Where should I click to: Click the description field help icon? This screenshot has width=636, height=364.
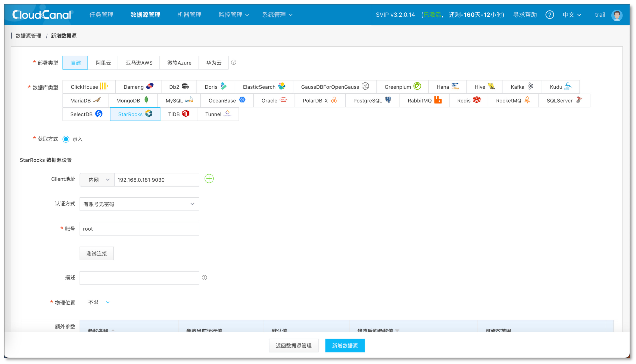click(x=204, y=277)
